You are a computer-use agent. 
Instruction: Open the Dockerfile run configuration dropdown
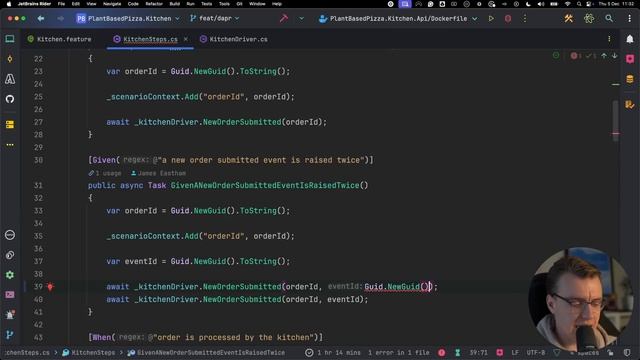[x=398, y=18]
